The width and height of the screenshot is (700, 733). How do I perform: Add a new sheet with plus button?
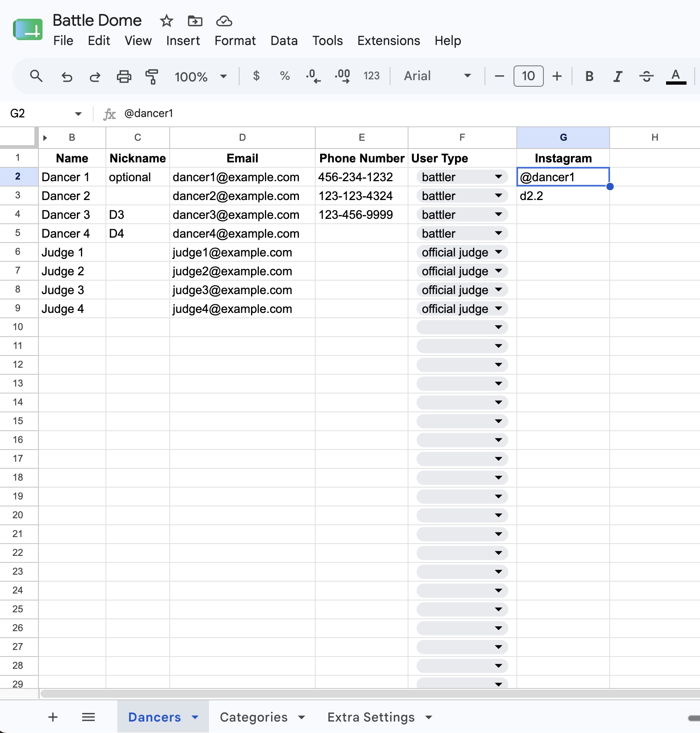click(x=53, y=717)
